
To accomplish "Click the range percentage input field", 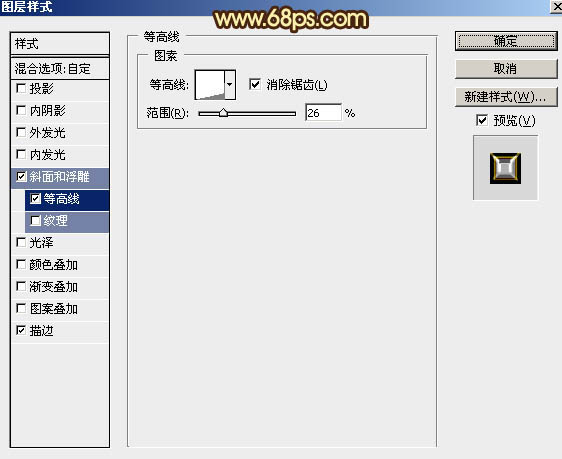I will (324, 113).
